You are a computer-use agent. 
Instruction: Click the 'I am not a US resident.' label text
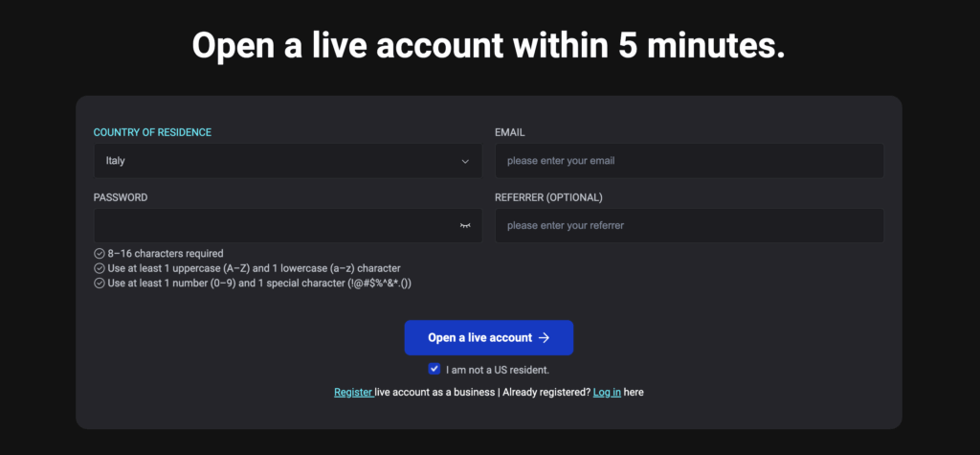pos(498,370)
